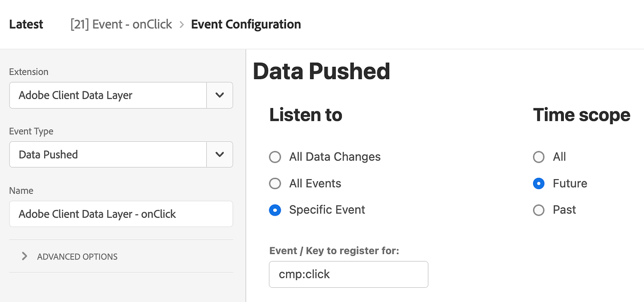Click into the Name text field
644x302 pixels.
coord(121,214)
